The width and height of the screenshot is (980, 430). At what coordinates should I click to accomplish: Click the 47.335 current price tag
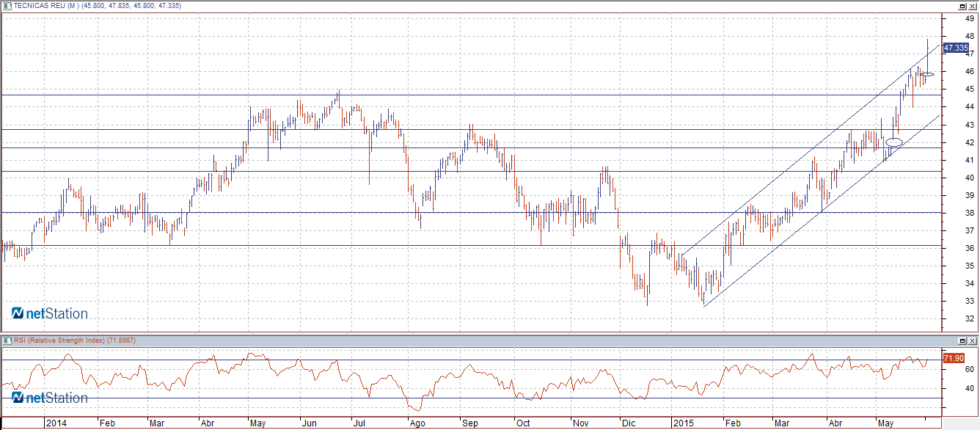click(x=955, y=48)
